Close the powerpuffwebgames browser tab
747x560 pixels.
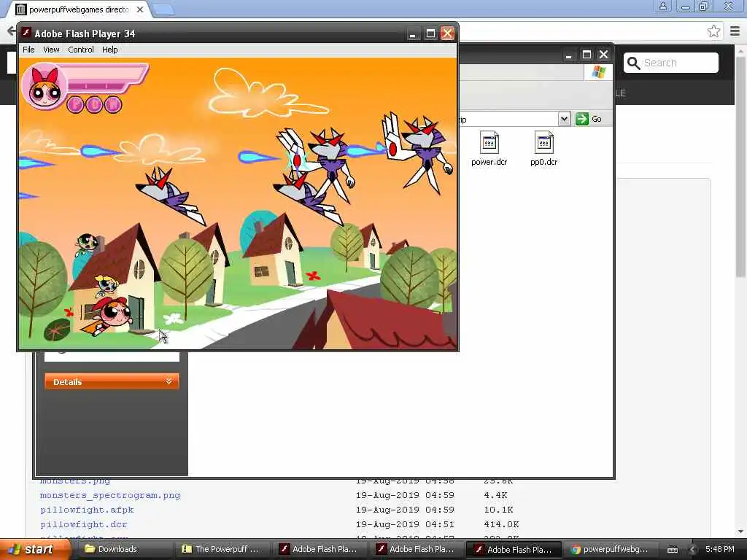click(140, 9)
